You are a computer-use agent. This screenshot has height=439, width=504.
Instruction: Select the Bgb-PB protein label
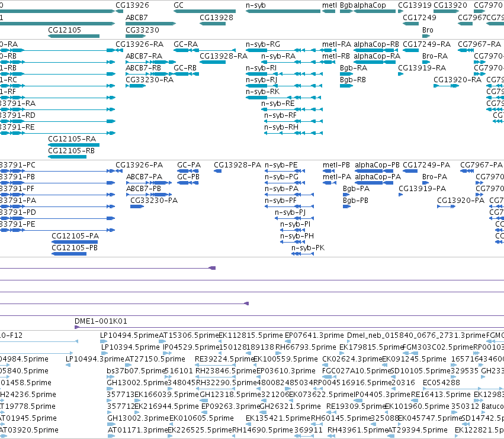point(355,201)
